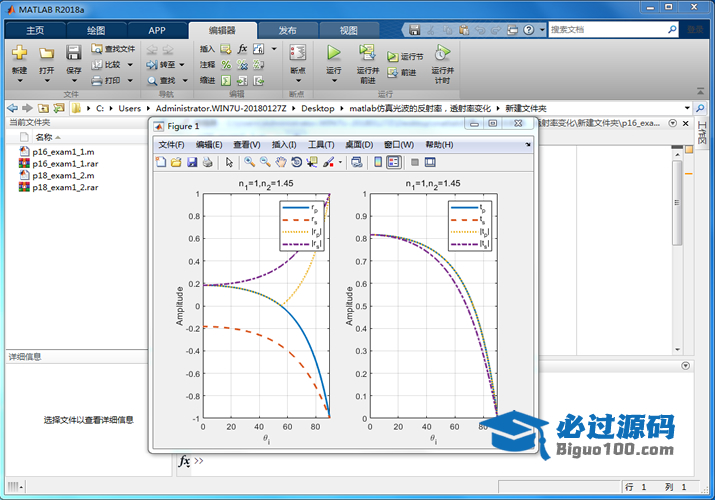The image size is (715, 500).
Task: Toggle Rotate 3D tool in Figure 1
Action: (296, 162)
